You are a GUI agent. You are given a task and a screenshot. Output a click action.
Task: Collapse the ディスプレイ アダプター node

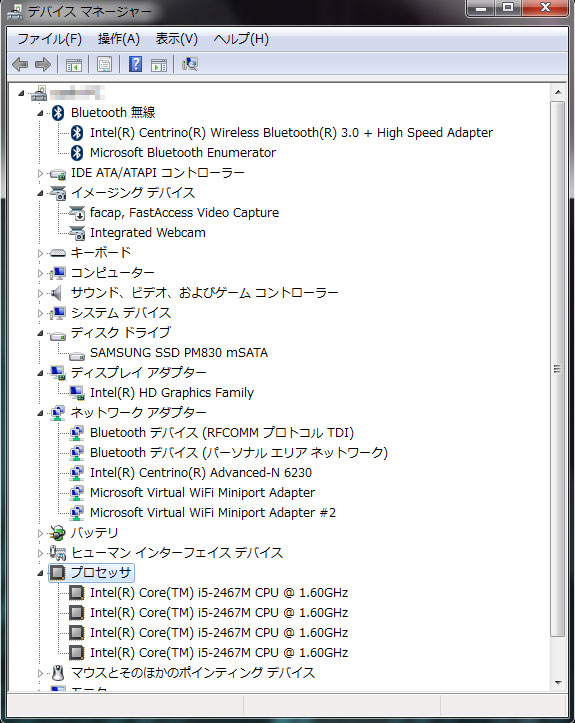pos(40,373)
